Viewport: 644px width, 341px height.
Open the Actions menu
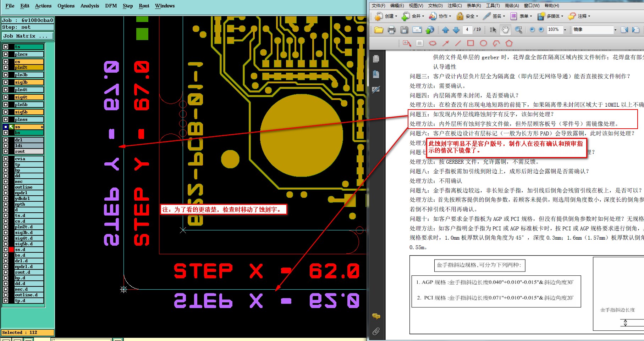tap(43, 6)
